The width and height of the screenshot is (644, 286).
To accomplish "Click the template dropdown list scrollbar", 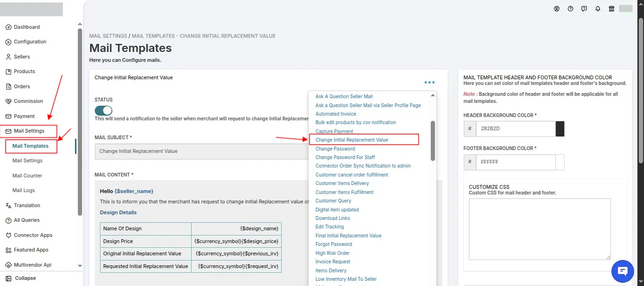I will 433,141.
